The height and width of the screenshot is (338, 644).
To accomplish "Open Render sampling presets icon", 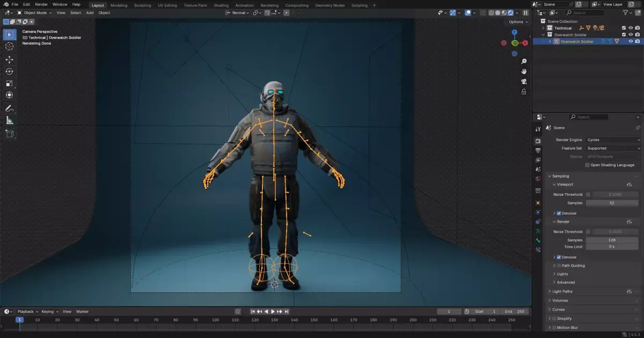I will 629,222.
